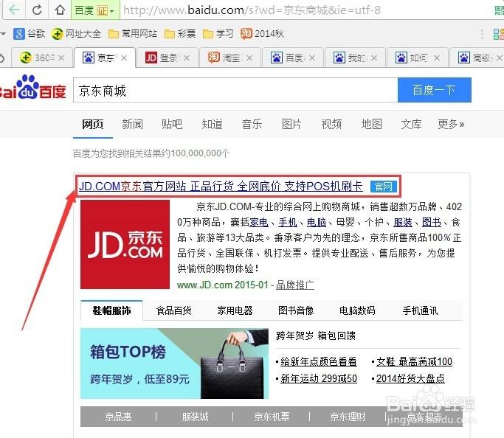
Task: Select the 贴吧 search category
Action: pos(172,124)
